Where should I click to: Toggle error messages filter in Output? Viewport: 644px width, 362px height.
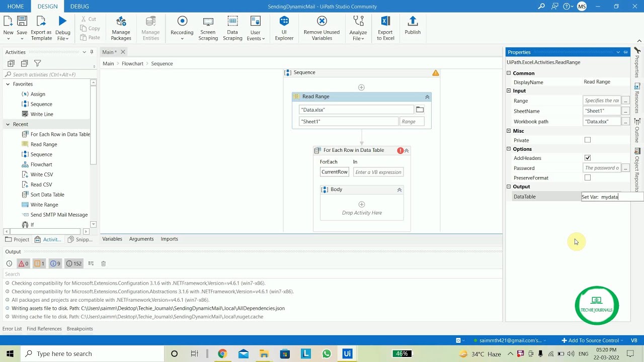coord(23,263)
